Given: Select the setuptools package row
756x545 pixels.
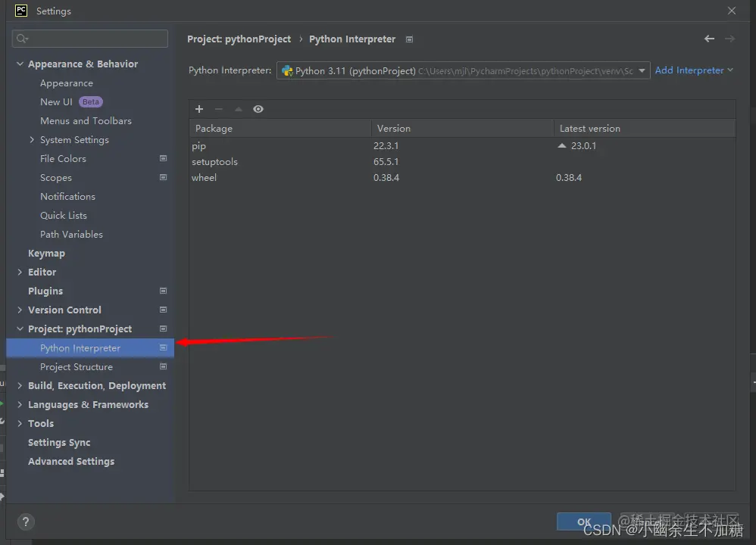Looking at the screenshot, I should point(462,161).
